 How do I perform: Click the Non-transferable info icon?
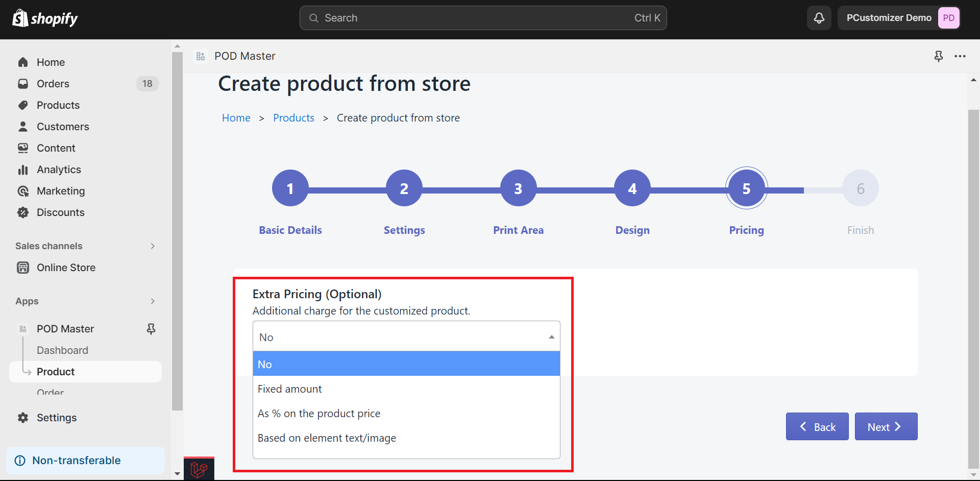[x=20, y=461]
